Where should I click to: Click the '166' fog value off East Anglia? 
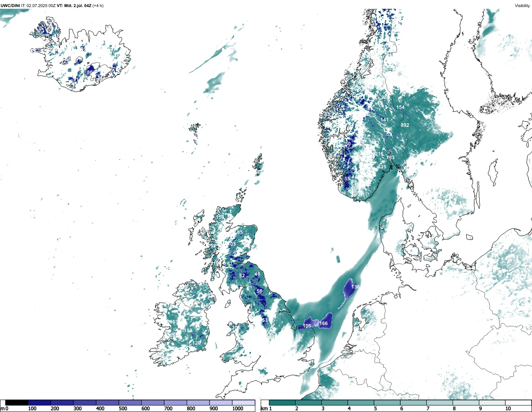(323, 323)
